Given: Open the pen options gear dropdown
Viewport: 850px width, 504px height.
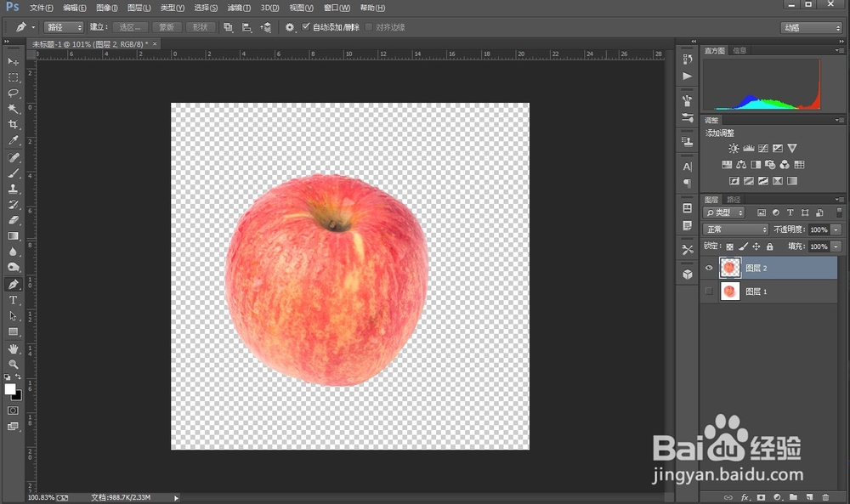Looking at the screenshot, I should tap(291, 27).
